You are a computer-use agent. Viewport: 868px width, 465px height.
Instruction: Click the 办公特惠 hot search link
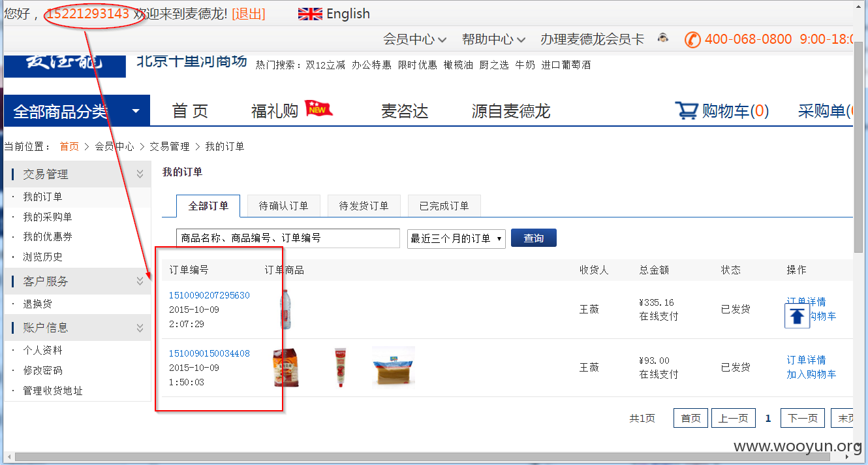click(371, 65)
